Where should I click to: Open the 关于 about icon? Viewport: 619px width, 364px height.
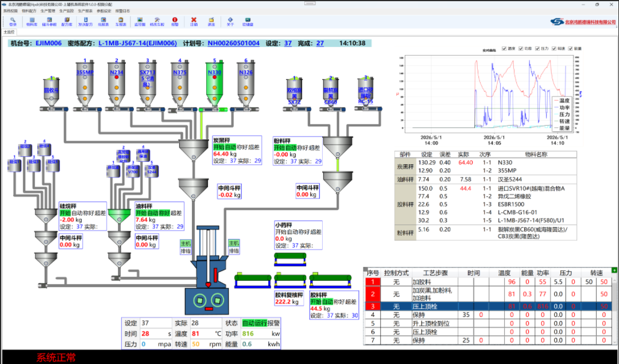pos(230,21)
